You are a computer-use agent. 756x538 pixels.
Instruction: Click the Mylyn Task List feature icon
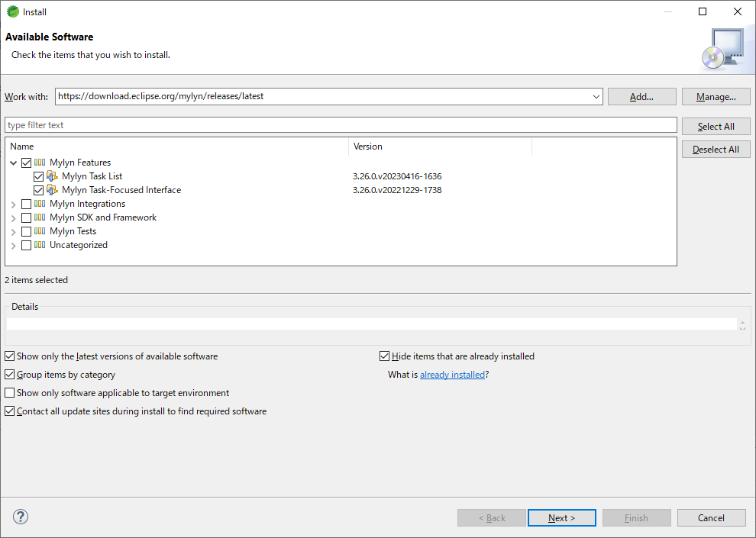coord(52,176)
